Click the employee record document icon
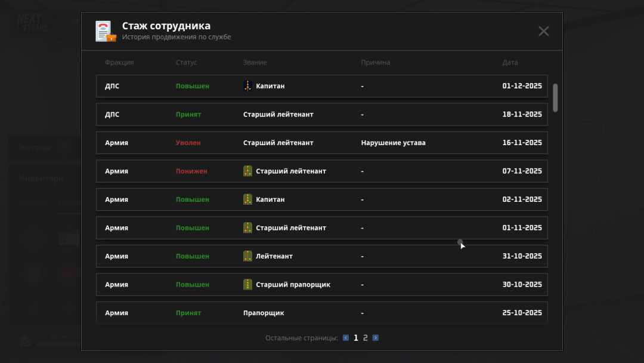The height and width of the screenshot is (363, 644). [x=106, y=31]
